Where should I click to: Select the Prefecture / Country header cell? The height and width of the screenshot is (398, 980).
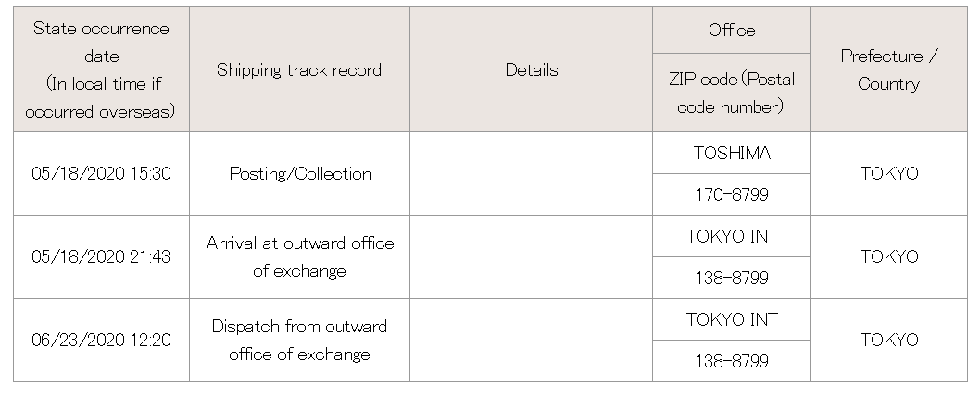coord(888,69)
